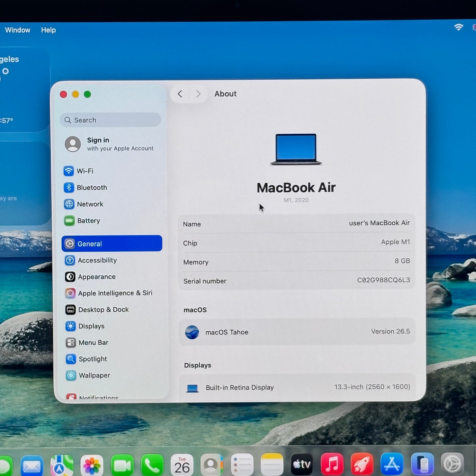This screenshot has width=476, height=476.
Task: Open Maps from the Dock
Action: [x=62, y=465]
